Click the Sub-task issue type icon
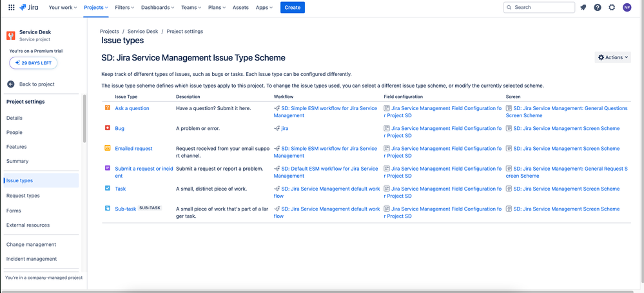Viewport: 644px width, 293px height. pos(108,209)
